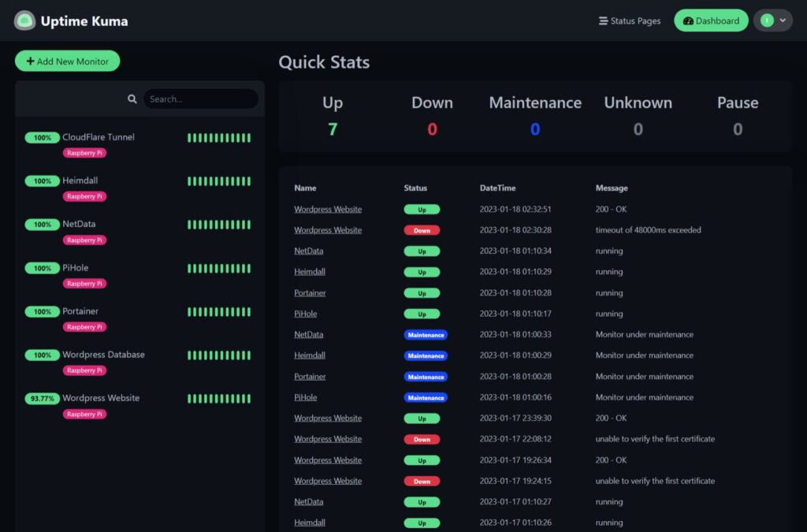Focus the monitor search field
Screen dimensions: 807x532
point(200,99)
